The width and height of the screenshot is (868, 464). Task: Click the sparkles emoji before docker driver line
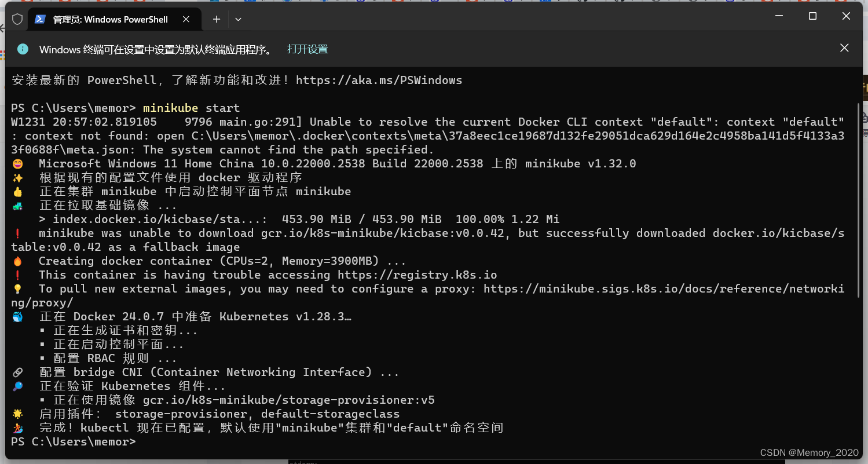17,178
